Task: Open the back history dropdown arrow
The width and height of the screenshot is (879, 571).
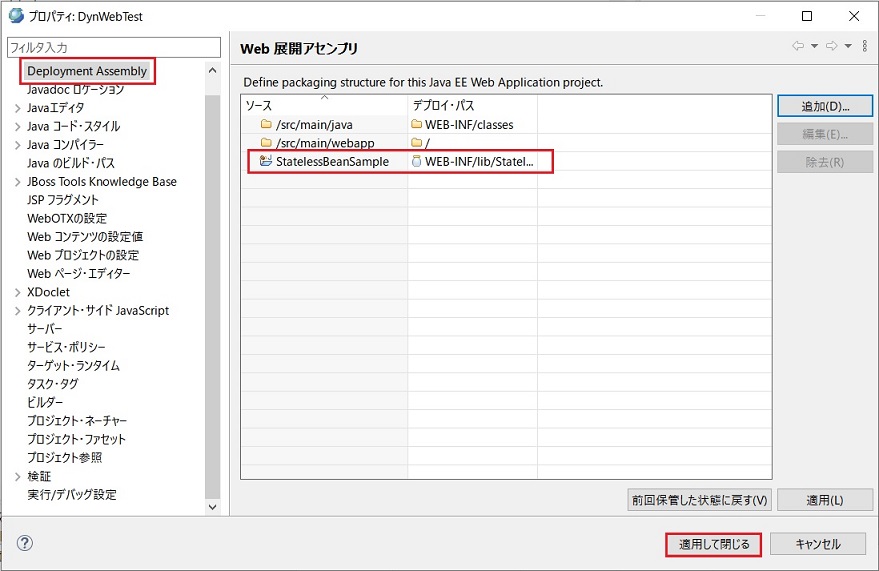Action: click(814, 47)
